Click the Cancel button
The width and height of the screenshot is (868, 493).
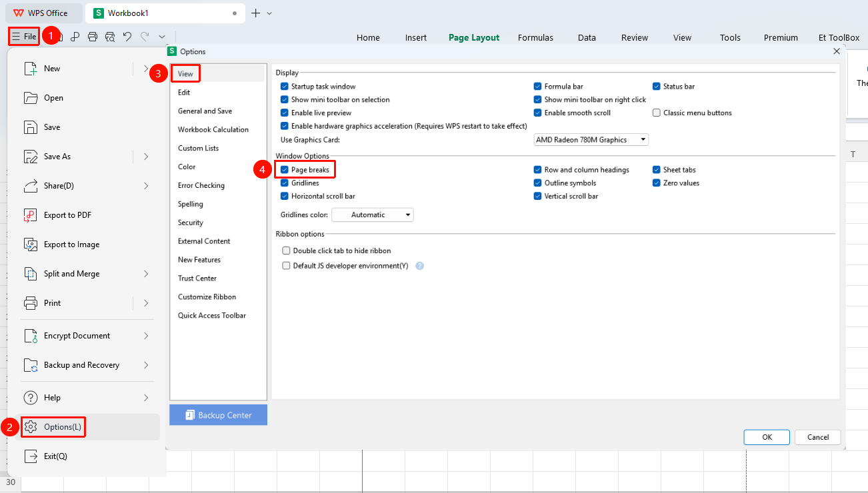pyautogui.click(x=818, y=437)
